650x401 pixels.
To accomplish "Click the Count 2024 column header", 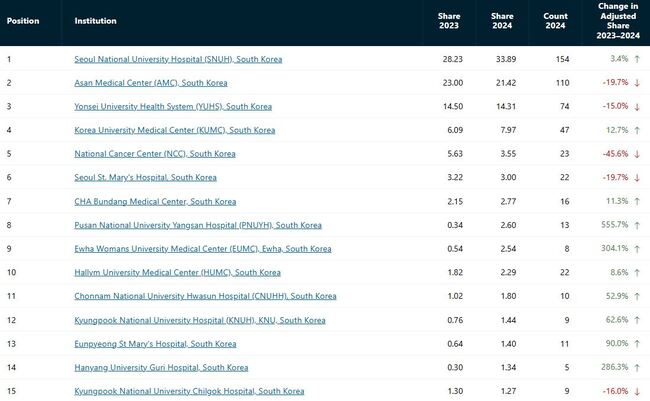I will 555,21.
